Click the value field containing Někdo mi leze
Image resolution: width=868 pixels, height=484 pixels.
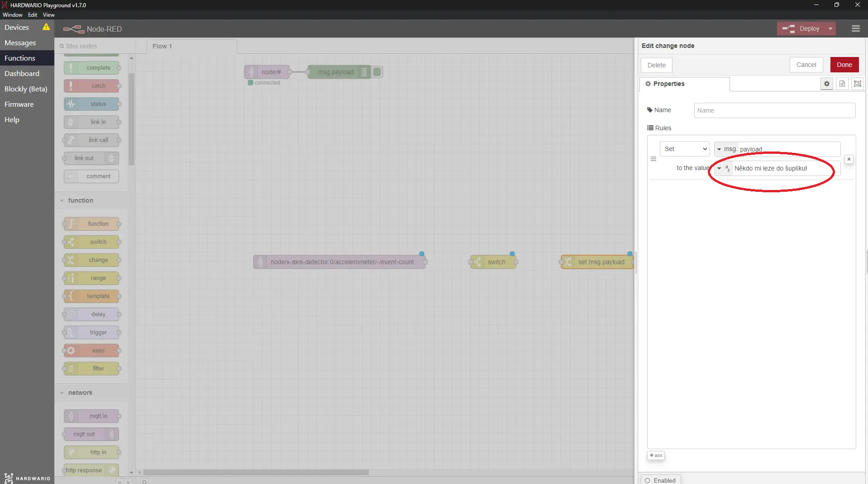click(786, 168)
